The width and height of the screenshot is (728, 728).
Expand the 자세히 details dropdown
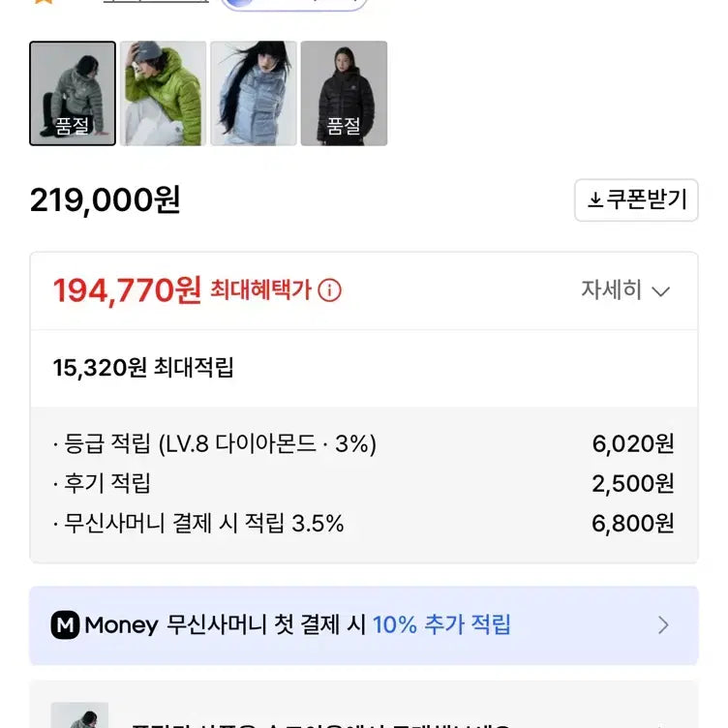[624, 290]
